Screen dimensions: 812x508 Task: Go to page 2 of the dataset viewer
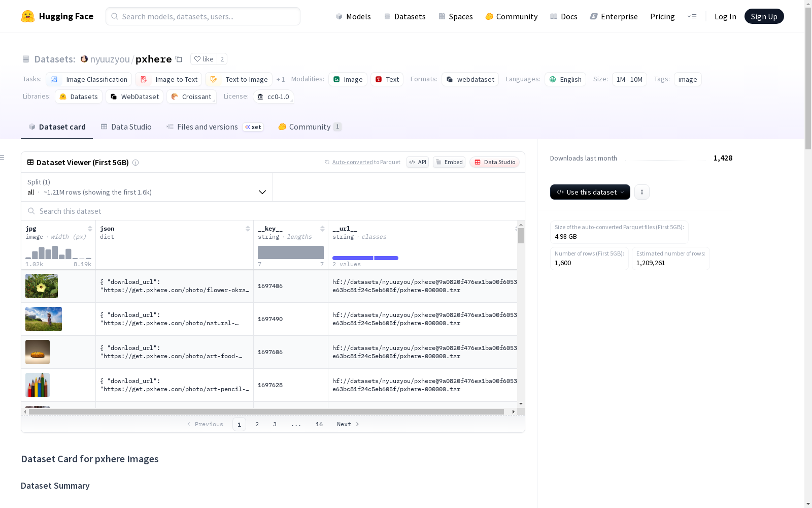257,424
